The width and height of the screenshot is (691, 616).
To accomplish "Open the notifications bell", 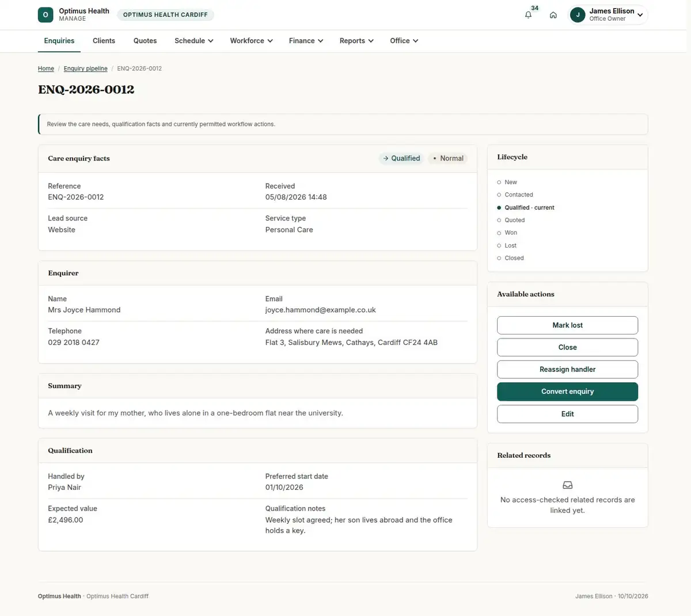I will (x=528, y=15).
